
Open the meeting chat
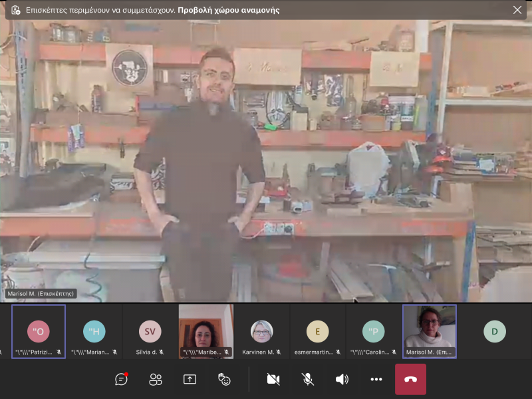121,379
